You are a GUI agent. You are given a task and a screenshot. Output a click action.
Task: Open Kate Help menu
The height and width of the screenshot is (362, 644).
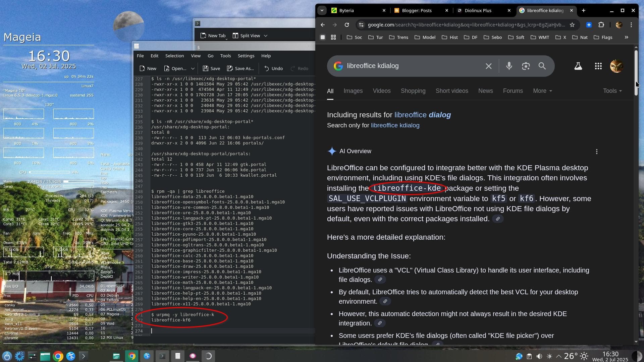[x=266, y=56]
